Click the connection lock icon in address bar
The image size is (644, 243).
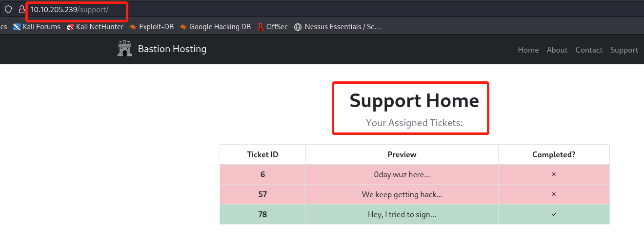coord(21,9)
